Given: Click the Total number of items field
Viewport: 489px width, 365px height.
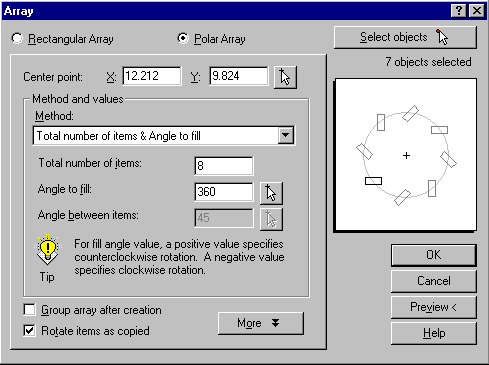Looking at the screenshot, I should click(224, 166).
